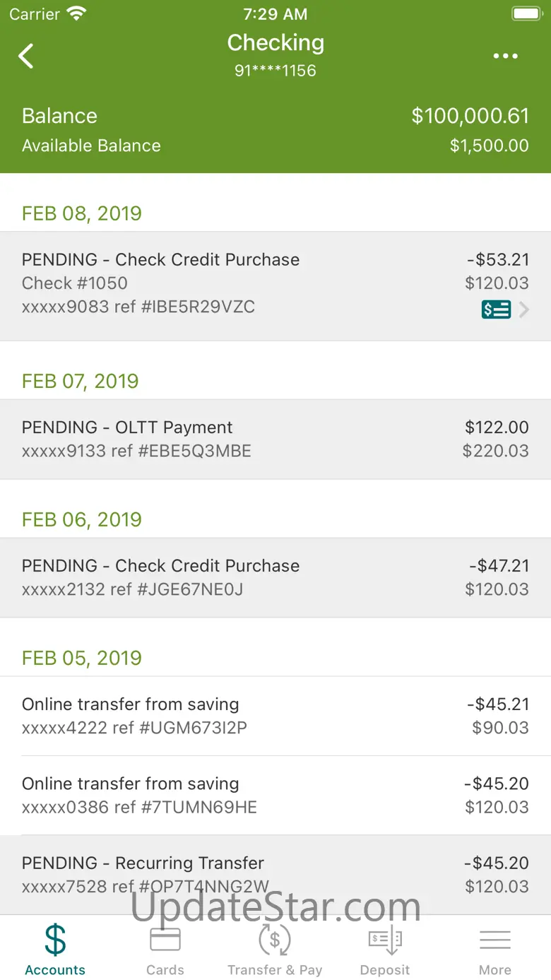Tap the More hamburger icon
The height and width of the screenshot is (980, 551).
495,940
